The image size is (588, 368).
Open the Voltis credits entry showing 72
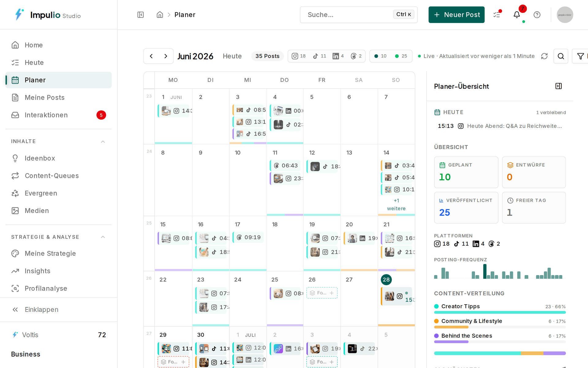(58, 335)
